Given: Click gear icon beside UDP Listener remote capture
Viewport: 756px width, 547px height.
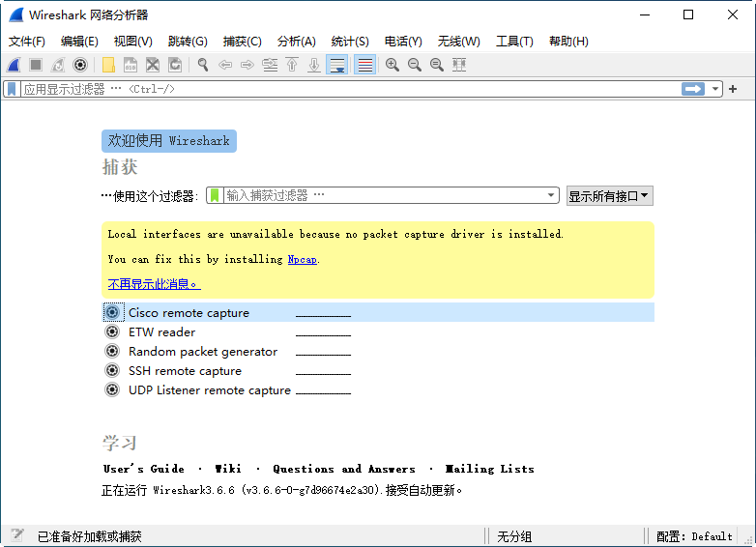Looking at the screenshot, I should click(112, 389).
